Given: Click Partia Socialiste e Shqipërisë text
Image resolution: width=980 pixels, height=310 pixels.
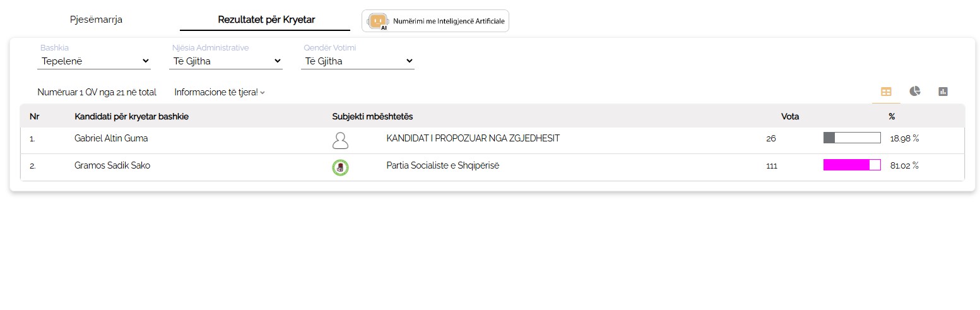Looking at the screenshot, I should [442, 165].
